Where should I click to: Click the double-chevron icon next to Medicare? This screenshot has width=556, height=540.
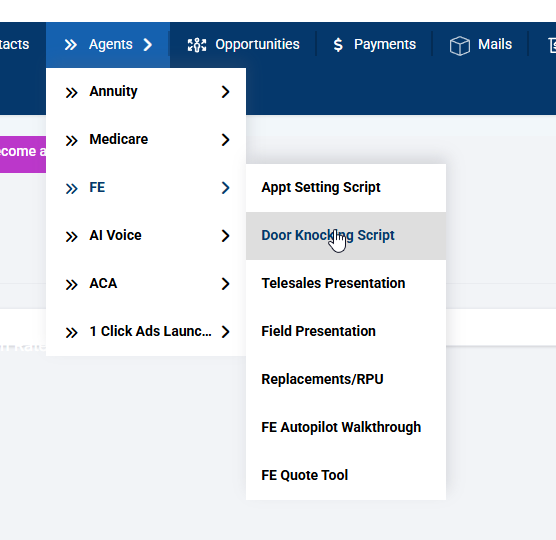click(71, 140)
